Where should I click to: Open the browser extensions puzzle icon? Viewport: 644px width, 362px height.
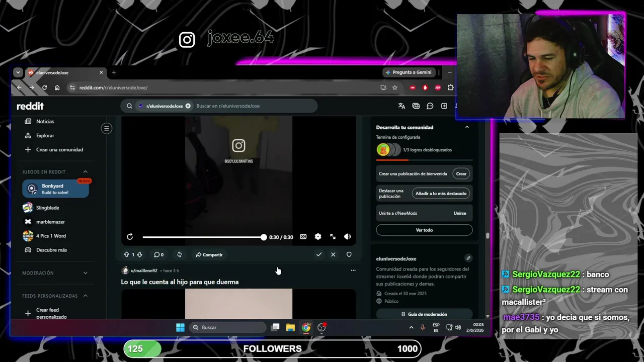(x=450, y=87)
